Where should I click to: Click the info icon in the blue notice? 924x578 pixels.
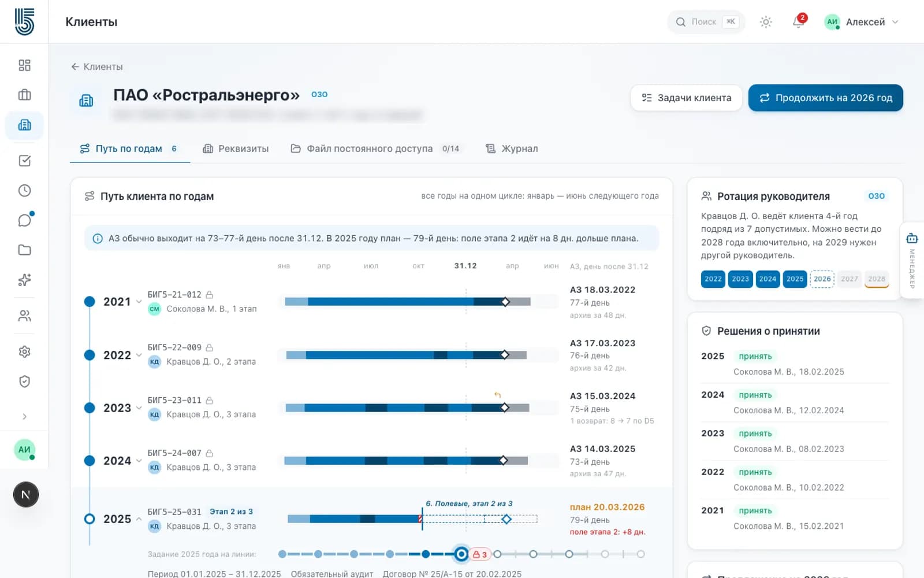click(x=98, y=238)
